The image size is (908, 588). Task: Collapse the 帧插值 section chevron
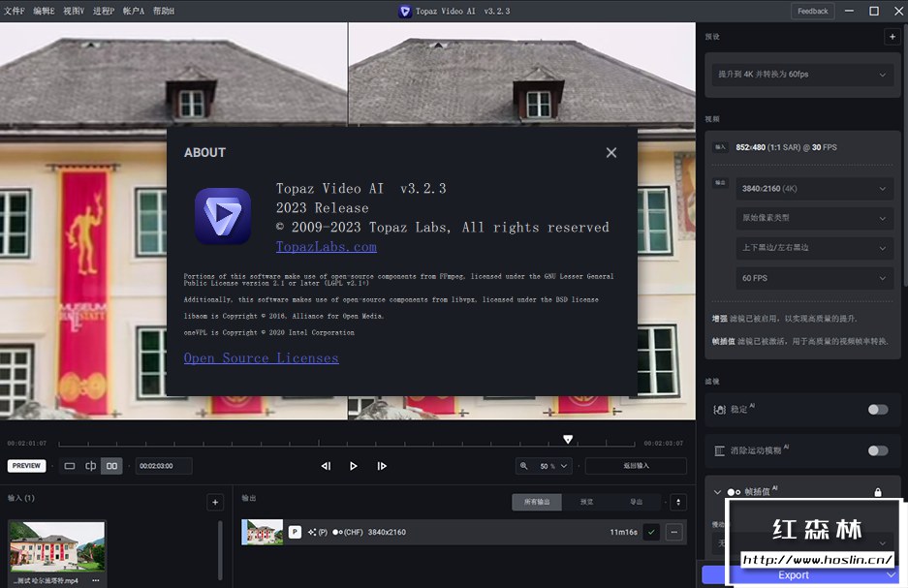pyautogui.click(x=717, y=492)
